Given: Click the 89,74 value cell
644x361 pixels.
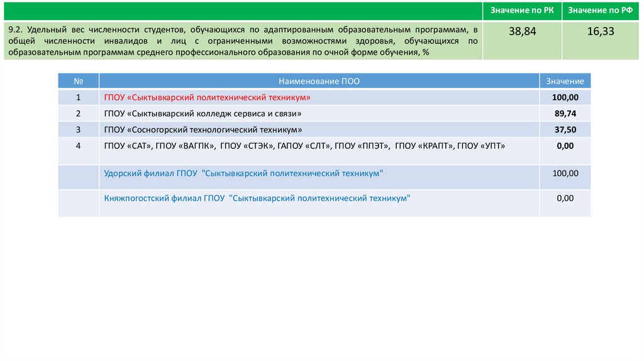Looking at the screenshot, I should pos(565,114).
